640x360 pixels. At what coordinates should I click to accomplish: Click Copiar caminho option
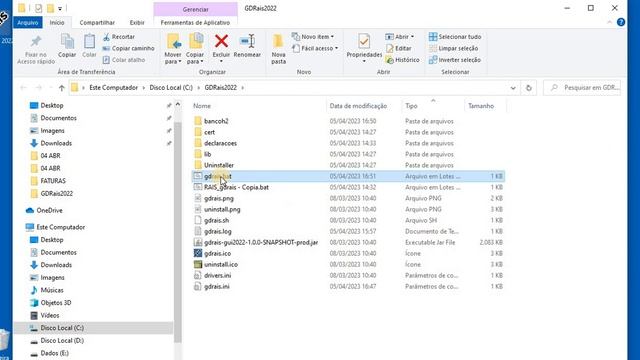(129, 48)
